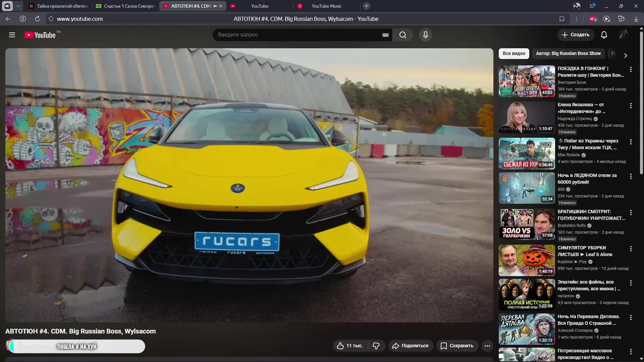Show more filter chips with the right arrow
Viewport: 644px width, 362px height.
(x=625, y=55)
